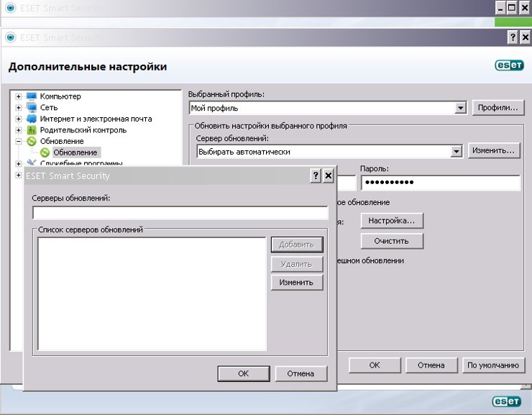The width and height of the screenshot is (532, 415).
Task: Confirm the server dialog with OK
Action: pos(244,373)
